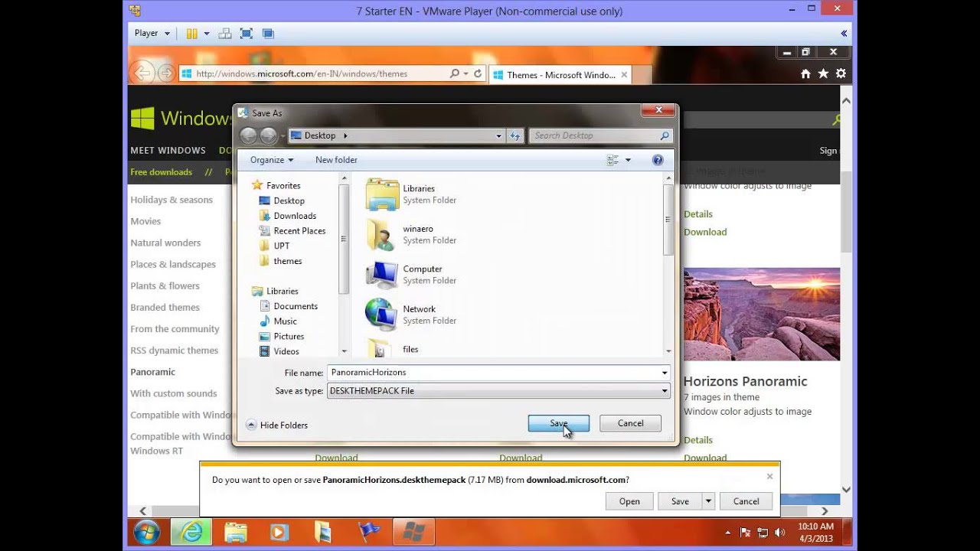Select the Libraries system folder icon
Viewport: 980px width, 551px height.
[382, 194]
